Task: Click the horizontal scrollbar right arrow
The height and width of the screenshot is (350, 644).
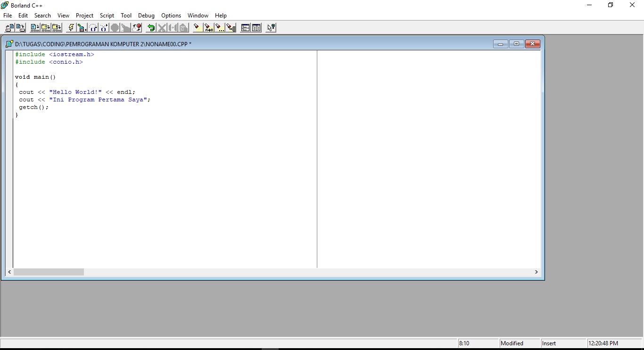Action: [536, 272]
